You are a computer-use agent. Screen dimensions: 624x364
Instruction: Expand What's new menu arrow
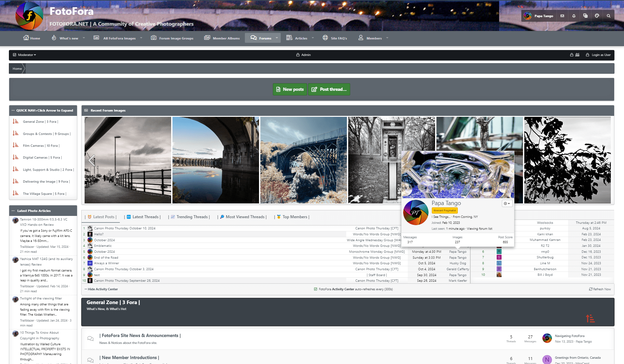pyautogui.click(x=84, y=38)
